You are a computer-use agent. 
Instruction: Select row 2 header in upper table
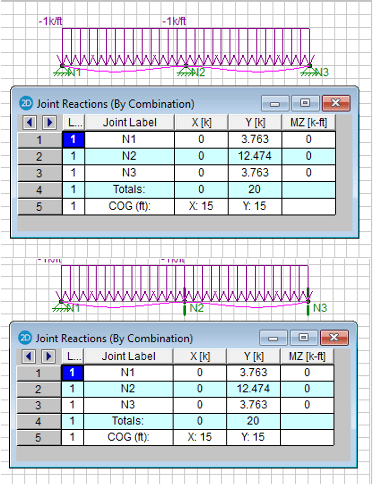tap(39, 156)
